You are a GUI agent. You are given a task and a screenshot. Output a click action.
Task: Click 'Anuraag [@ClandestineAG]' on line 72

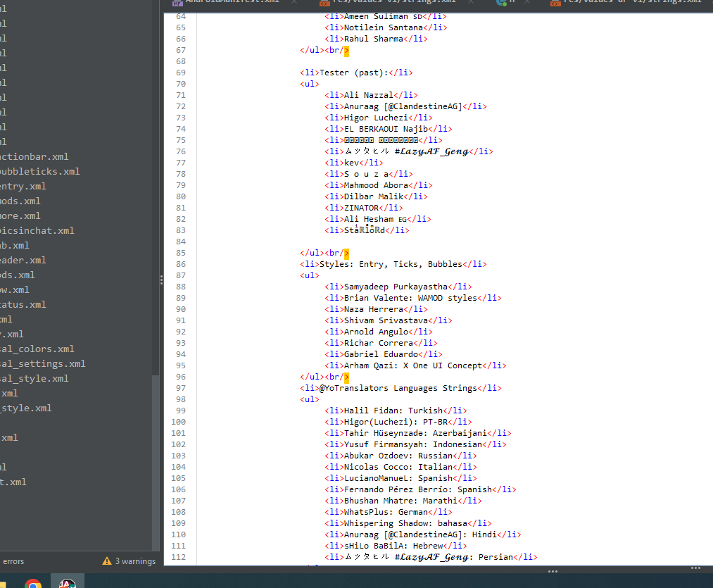(403, 106)
